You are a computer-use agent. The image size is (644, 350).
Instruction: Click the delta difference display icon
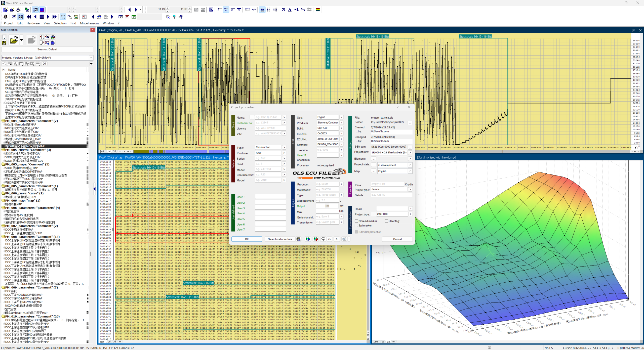[290, 10]
